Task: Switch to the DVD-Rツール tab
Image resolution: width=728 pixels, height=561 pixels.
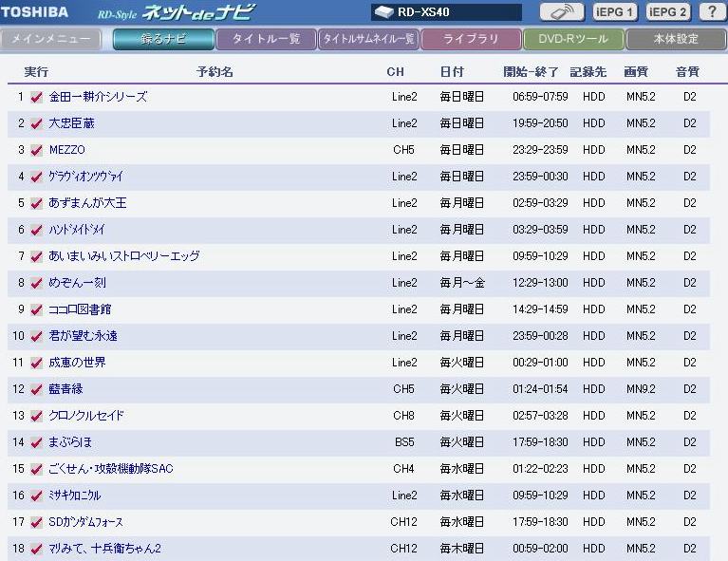Action: tap(573, 39)
